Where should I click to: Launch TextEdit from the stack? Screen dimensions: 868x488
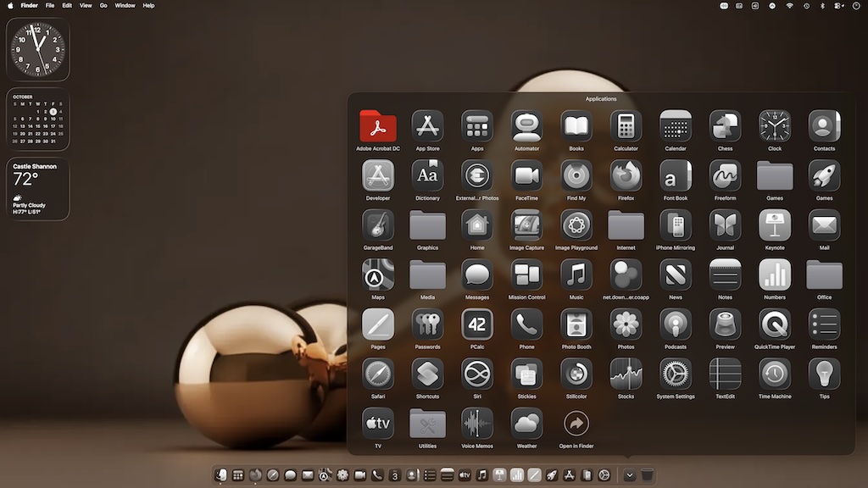point(726,374)
